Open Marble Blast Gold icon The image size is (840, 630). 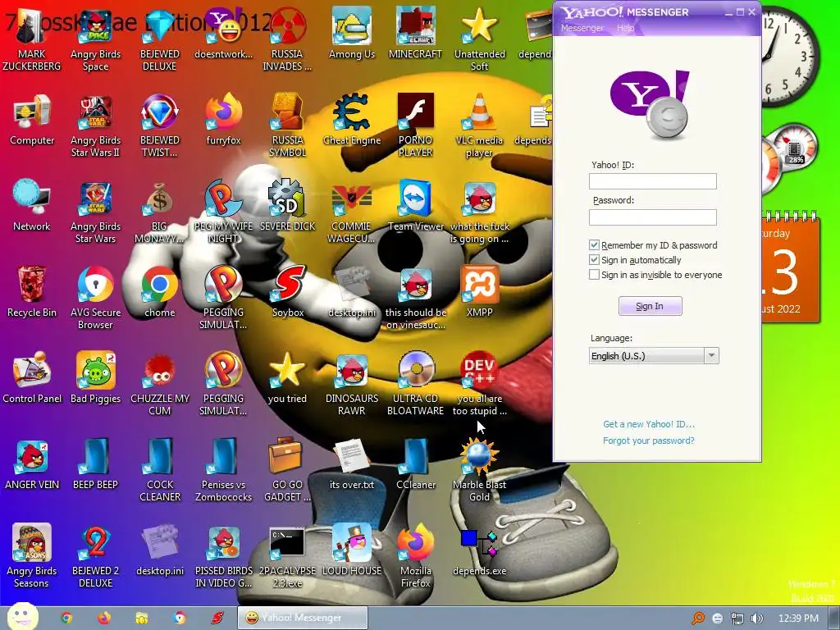pos(479,470)
